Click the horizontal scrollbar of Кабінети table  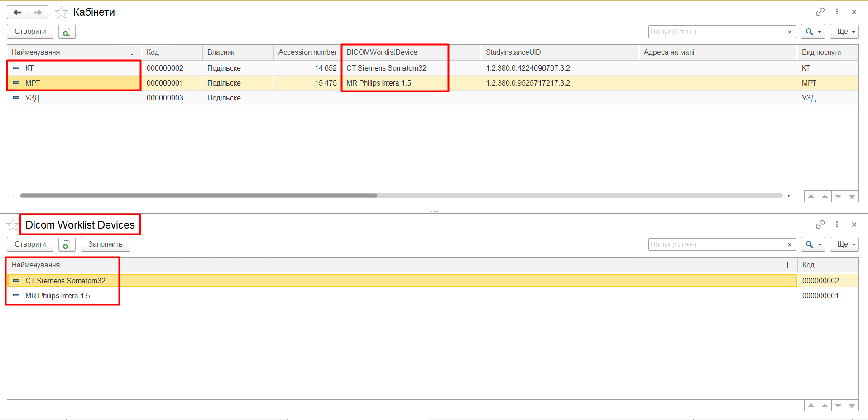pos(199,196)
